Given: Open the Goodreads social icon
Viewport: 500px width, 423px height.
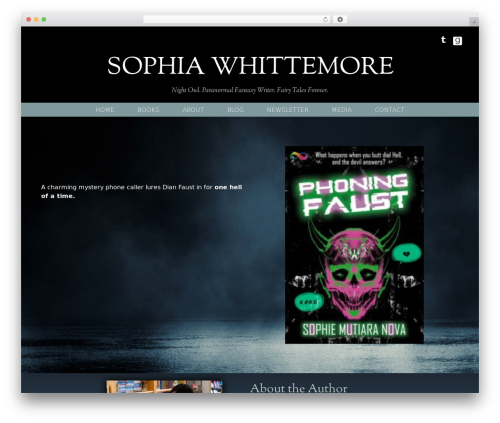Looking at the screenshot, I should click(x=457, y=41).
